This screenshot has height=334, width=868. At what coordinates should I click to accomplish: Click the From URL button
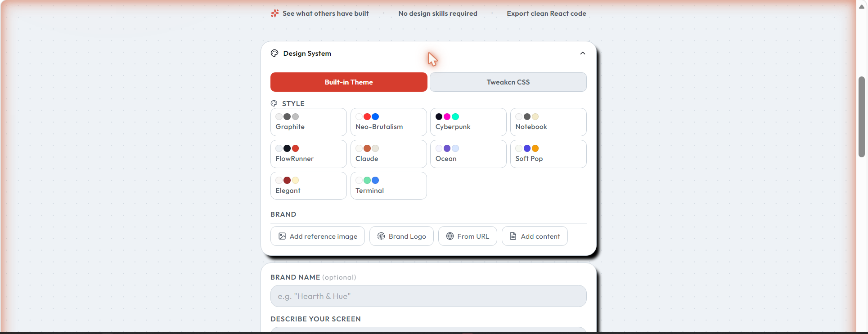[468, 236]
